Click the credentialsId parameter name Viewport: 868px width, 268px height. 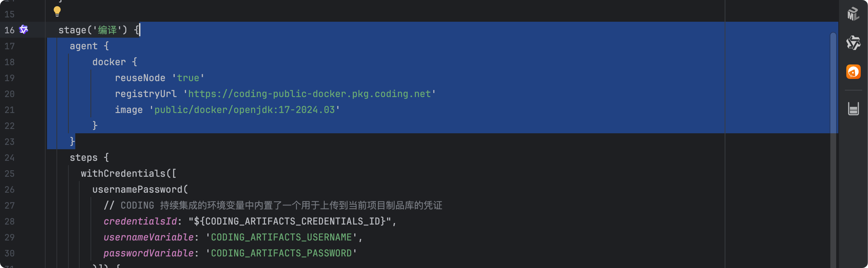140,222
